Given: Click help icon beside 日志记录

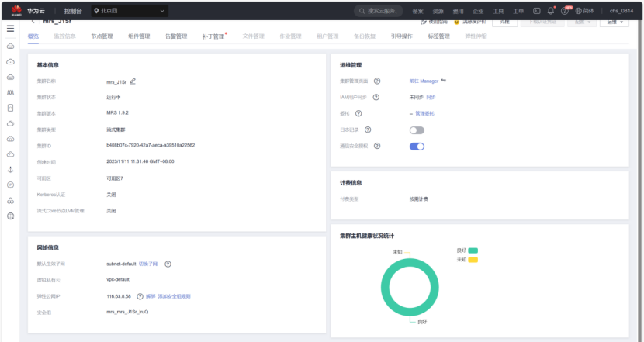Looking at the screenshot, I should tap(368, 130).
